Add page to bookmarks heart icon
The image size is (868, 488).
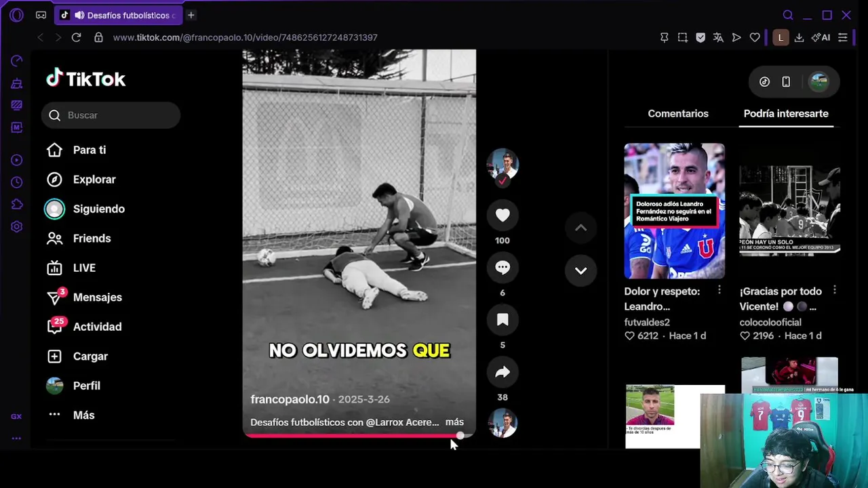pyautogui.click(x=755, y=37)
